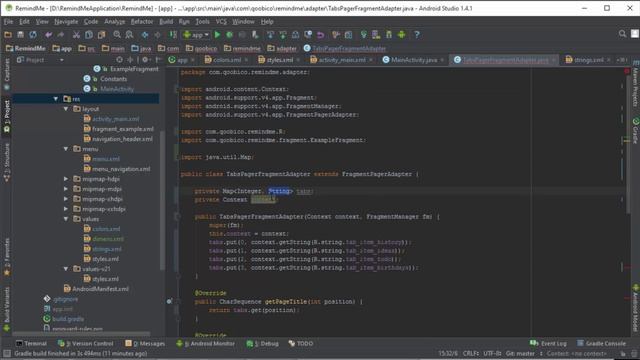Click the Open folder toolbar icon
Image resolution: width=640 pixels, height=360 pixels.
8,35
